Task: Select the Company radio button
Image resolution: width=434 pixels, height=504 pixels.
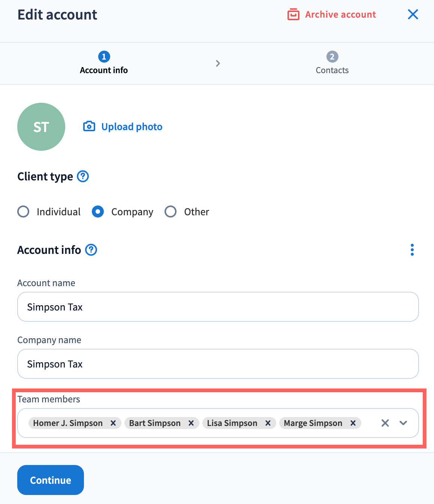Action: point(98,211)
